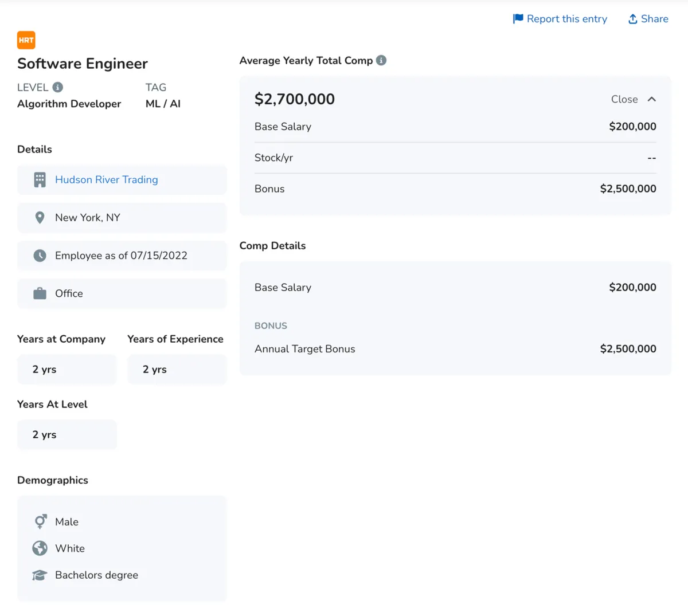Click the gender symbol icon beside Male

(x=40, y=521)
